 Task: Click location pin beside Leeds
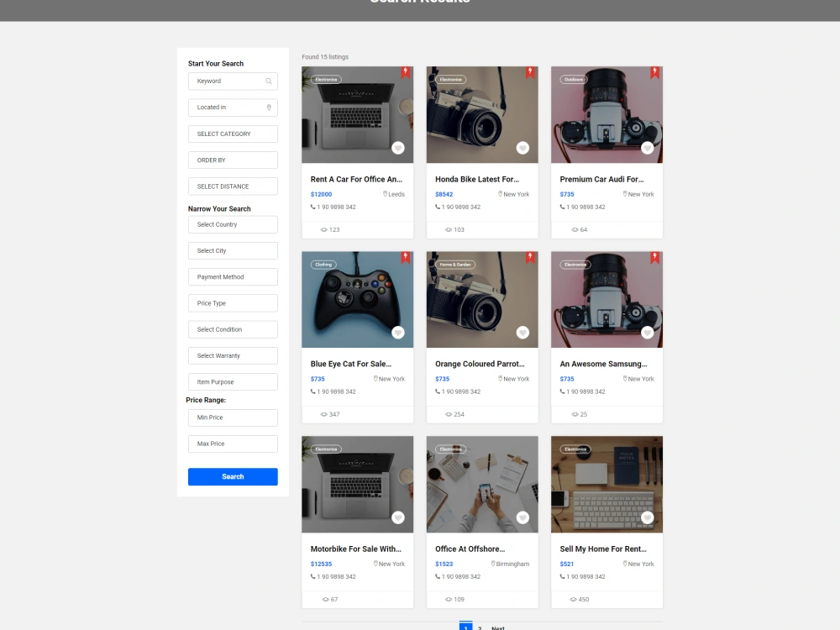(386, 194)
